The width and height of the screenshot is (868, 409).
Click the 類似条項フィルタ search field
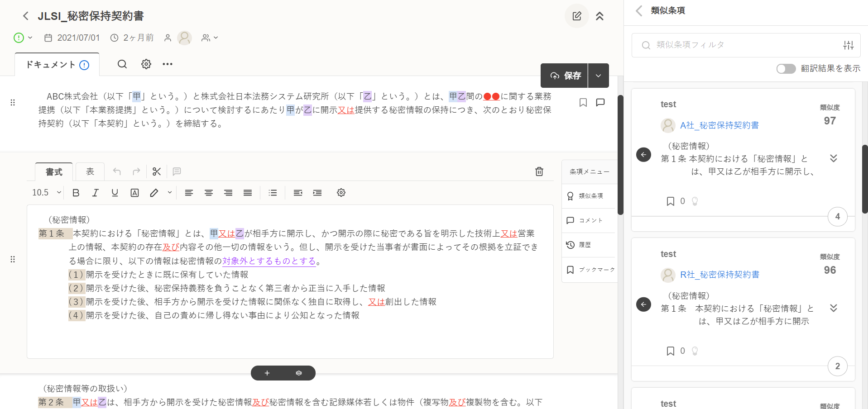coord(743,45)
